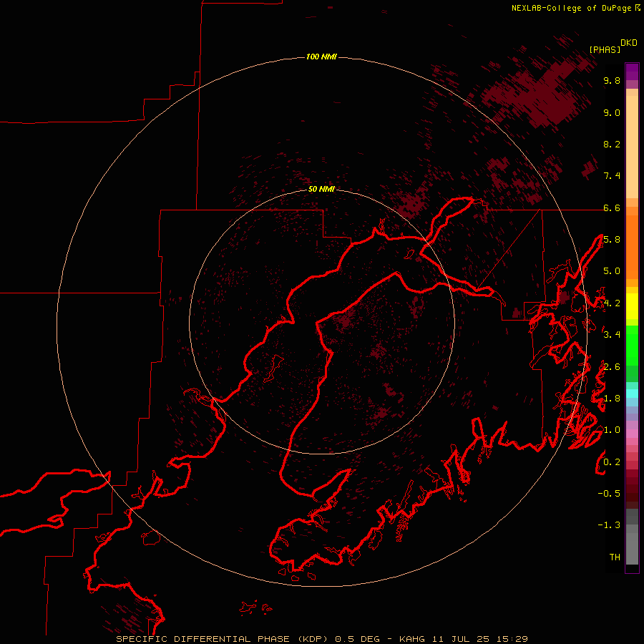The image size is (644, 644).
Task: Click the NEXLAB-College of DuPage label
Action: point(572,8)
